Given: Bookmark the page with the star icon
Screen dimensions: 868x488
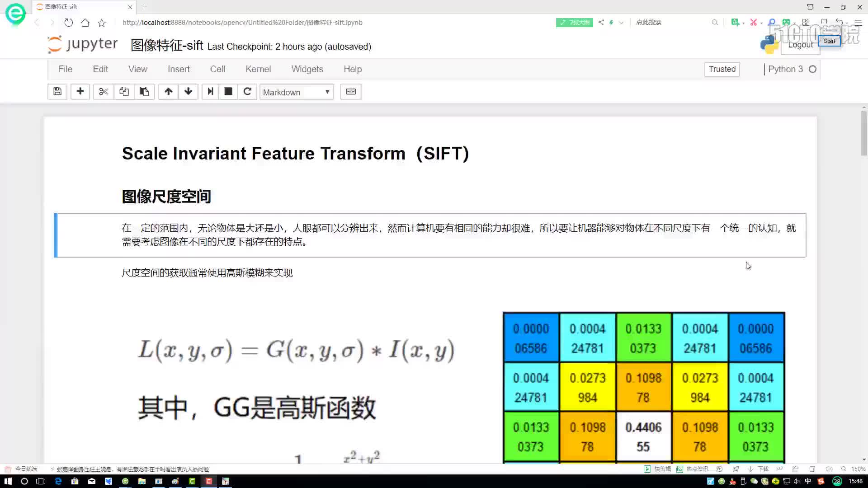Looking at the screenshot, I should [x=102, y=23].
